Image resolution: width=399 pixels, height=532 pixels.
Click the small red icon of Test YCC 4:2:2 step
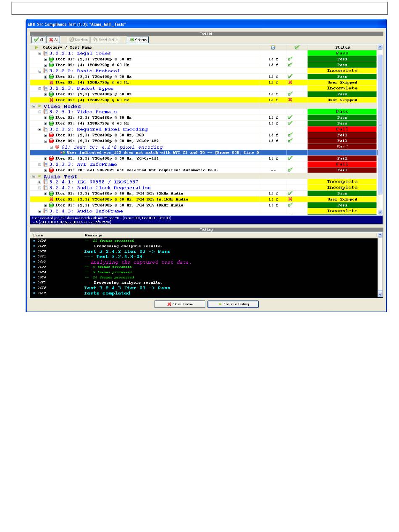57,147
